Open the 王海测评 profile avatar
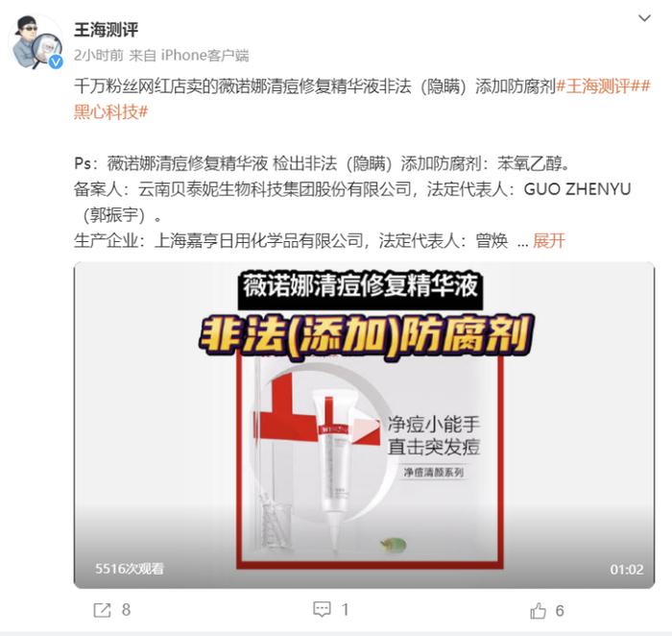 36,42
